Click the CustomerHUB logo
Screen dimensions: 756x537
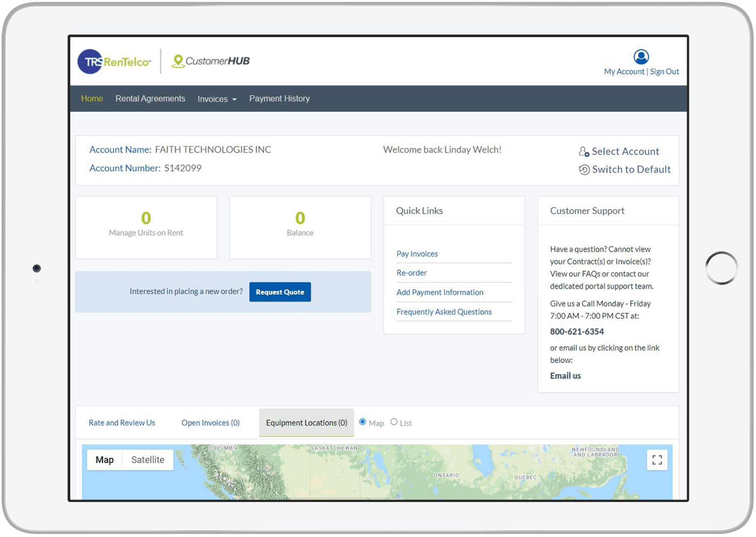pos(211,61)
